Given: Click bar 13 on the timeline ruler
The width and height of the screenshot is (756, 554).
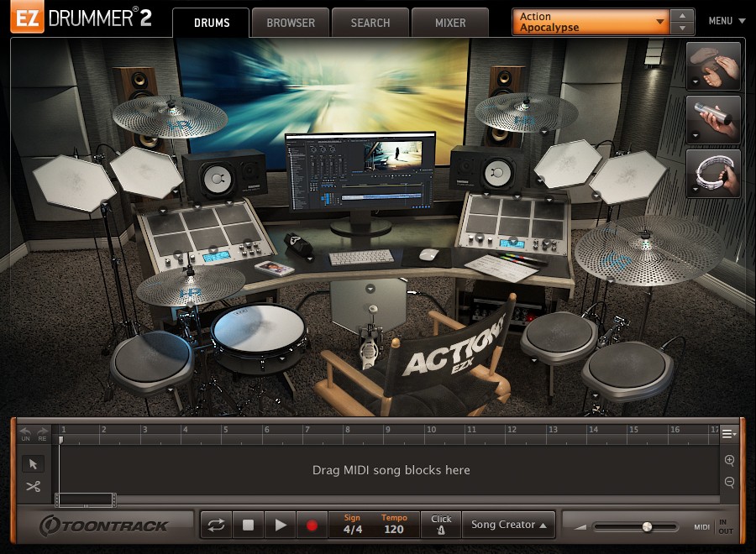Looking at the screenshot, I should click(x=553, y=429).
